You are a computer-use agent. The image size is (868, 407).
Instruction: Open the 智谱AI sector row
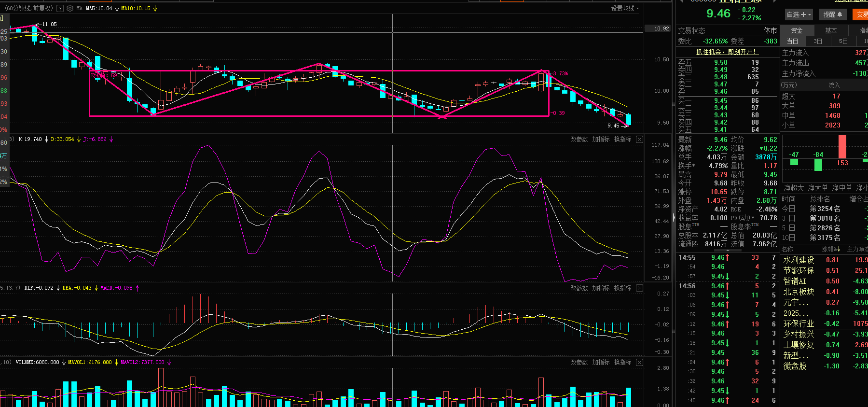point(825,281)
